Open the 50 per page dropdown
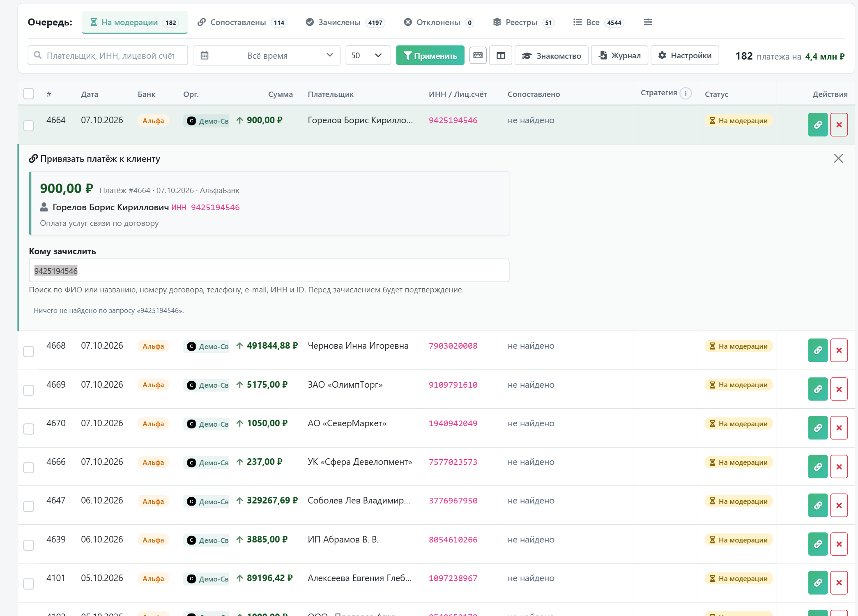 [368, 55]
